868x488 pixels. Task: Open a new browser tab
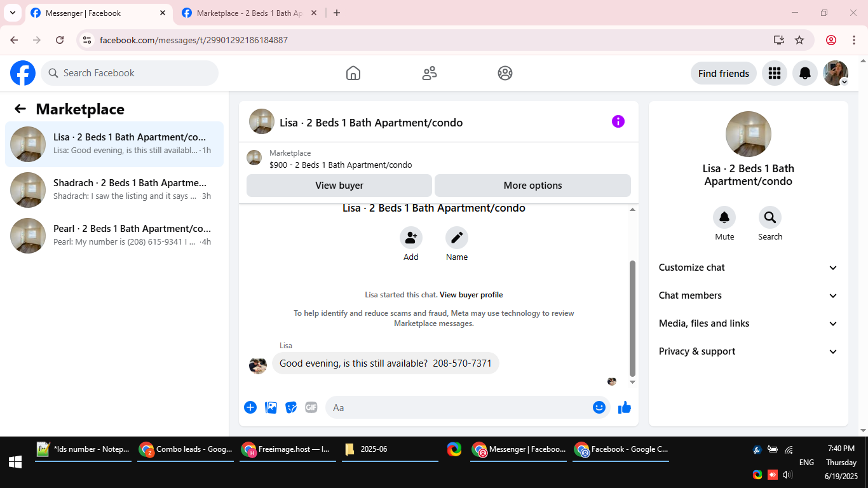point(337,13)
